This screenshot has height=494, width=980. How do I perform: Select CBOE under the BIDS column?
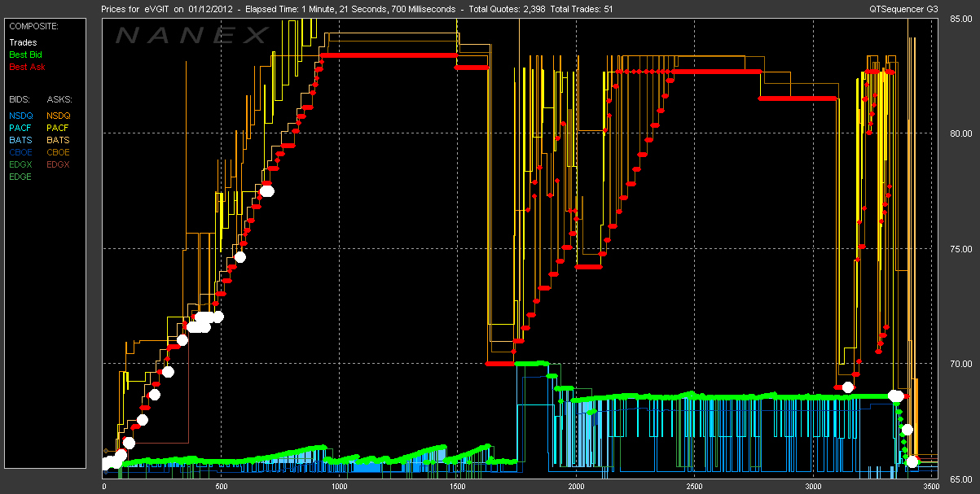click(x=21, y=152)
